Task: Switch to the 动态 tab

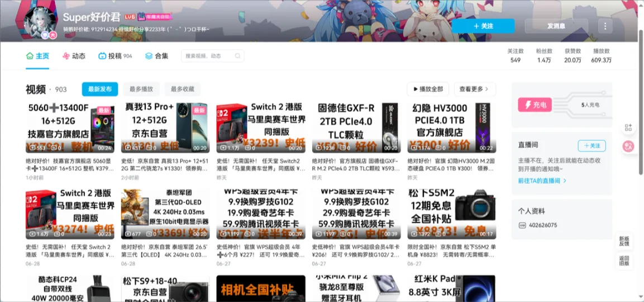Action: pos(74,56)
